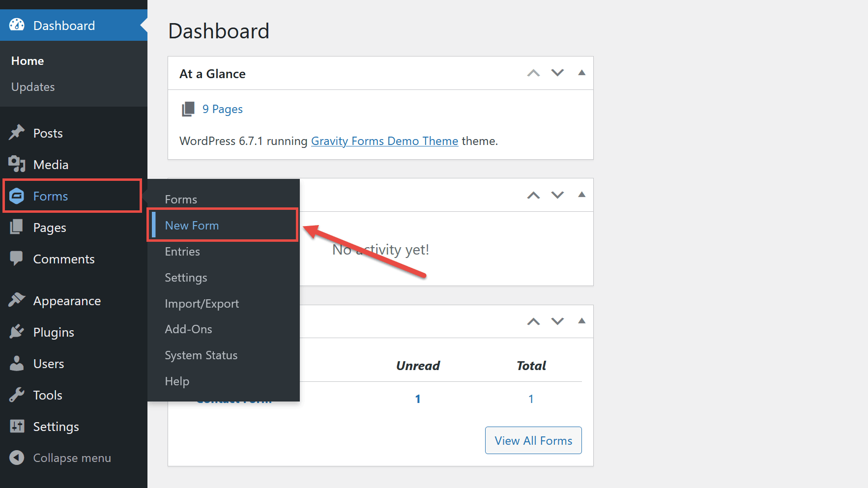Move At a Glance widget down
868x488 pixels.
[557, 73]
